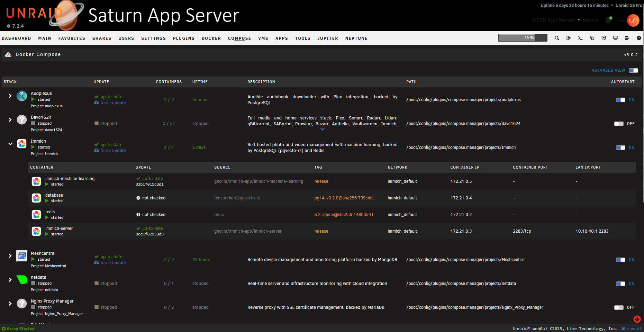Open the hamburger menu in the header
This screenshot has height=332, width=644.
[622, 20]
